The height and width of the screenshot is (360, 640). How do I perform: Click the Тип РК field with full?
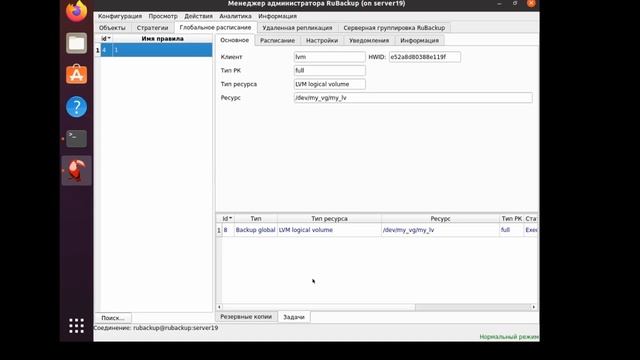pos(329,70)
